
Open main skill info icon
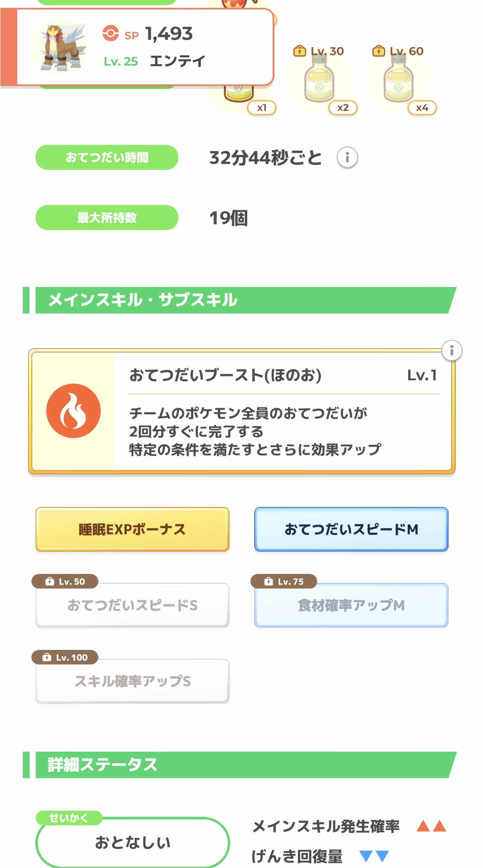click(x=452, y=351)
